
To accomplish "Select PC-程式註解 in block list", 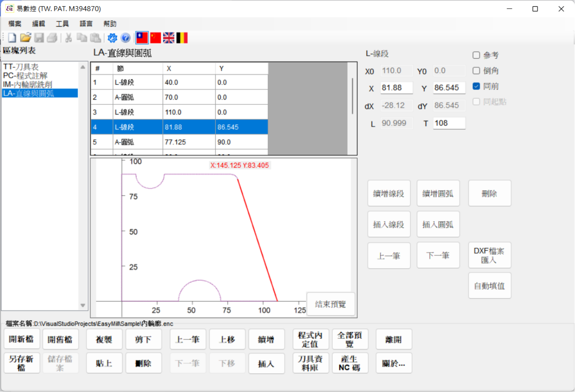I will click(40, 75).
